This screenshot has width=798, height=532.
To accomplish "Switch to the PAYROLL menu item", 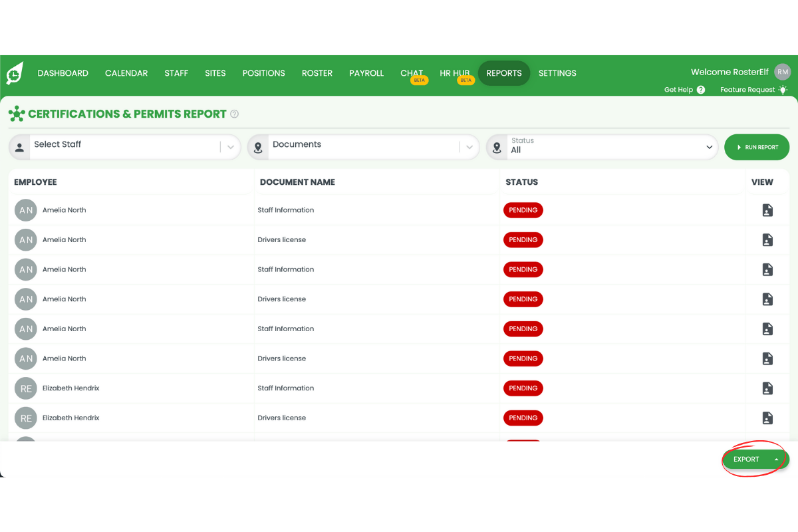I will pos(366,73).
